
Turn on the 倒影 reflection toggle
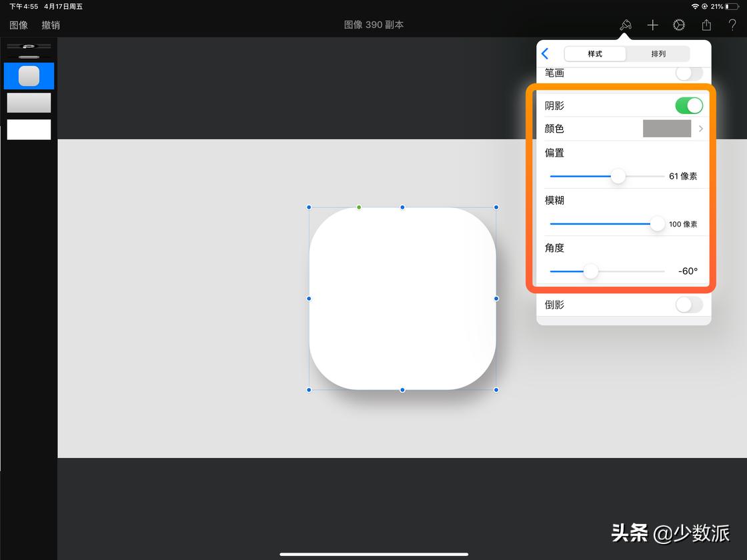(689, 305)
